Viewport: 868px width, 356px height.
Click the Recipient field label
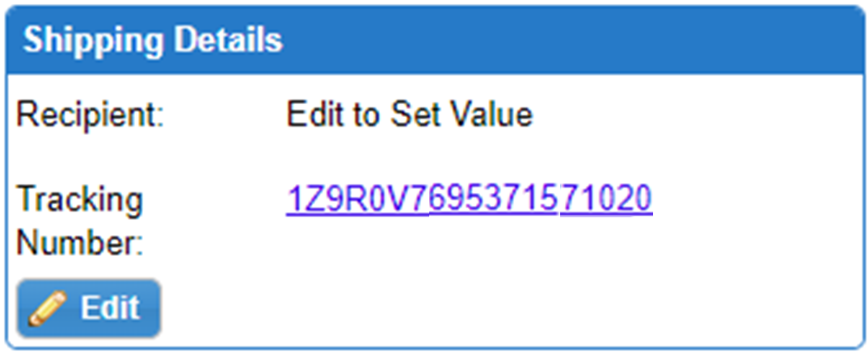[90, 115]
